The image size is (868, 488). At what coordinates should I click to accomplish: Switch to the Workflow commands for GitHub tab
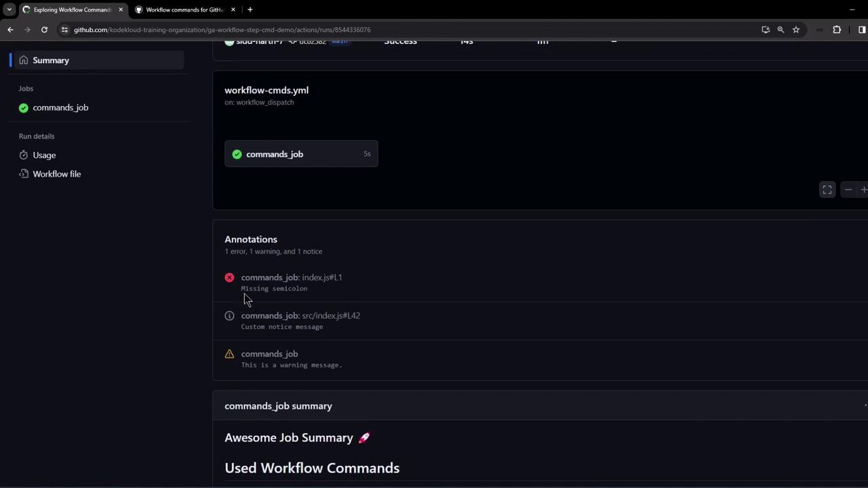[x=184, y=9]
